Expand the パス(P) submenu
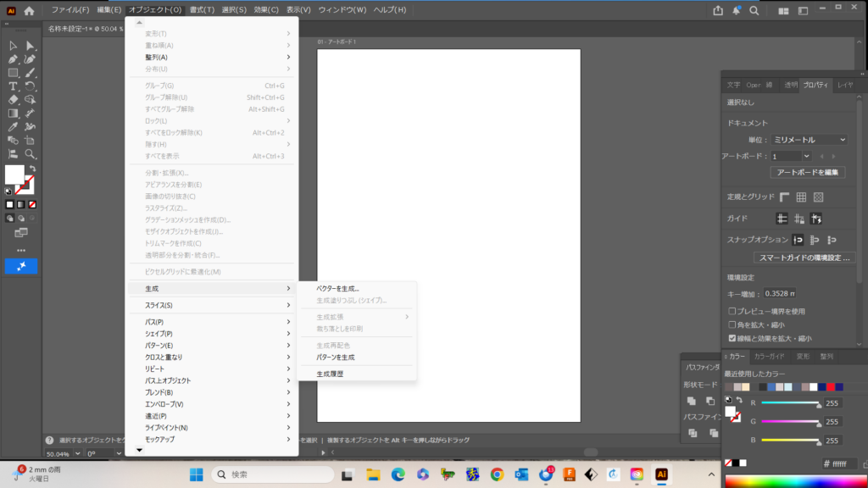 [212, 322]
